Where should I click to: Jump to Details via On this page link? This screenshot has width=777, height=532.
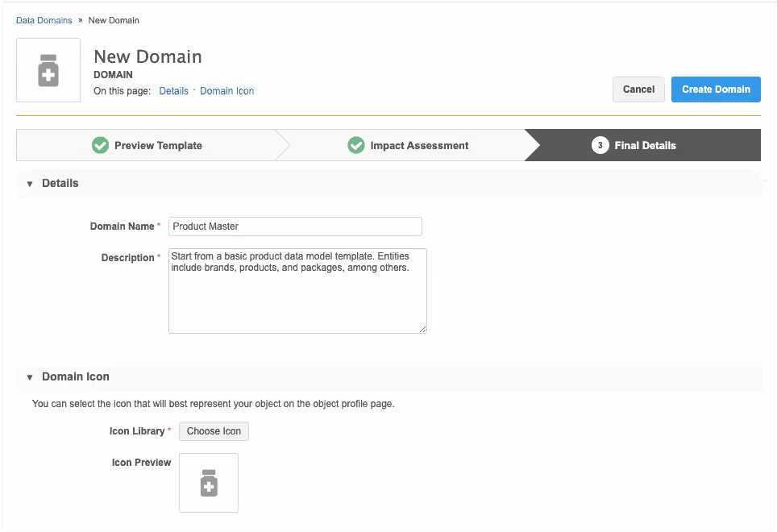pyautogui.click(x=173, y=91)
